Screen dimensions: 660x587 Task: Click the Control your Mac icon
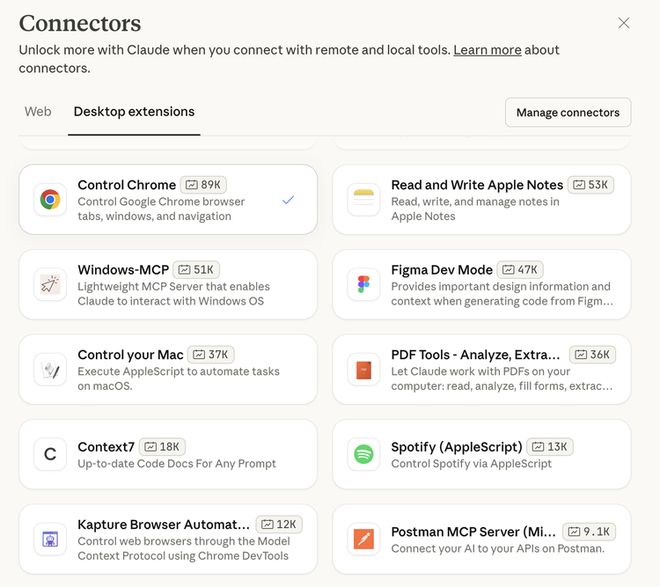[49, 370]
